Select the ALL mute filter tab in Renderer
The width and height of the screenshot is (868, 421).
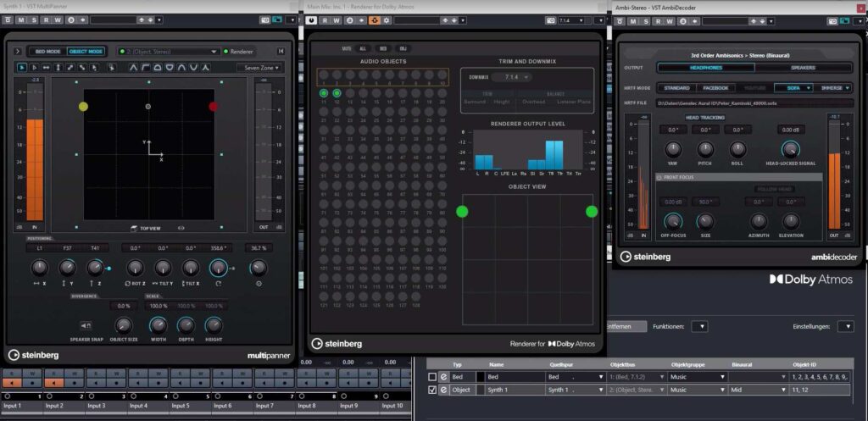coord(363,48)
